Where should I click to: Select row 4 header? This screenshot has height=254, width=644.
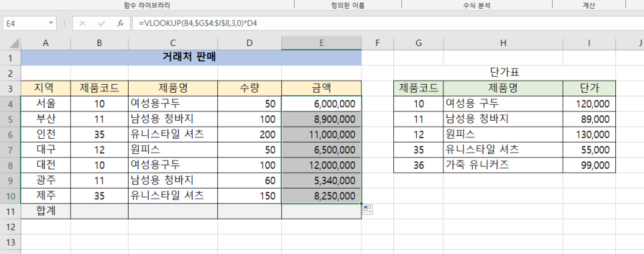click(10, 103)
